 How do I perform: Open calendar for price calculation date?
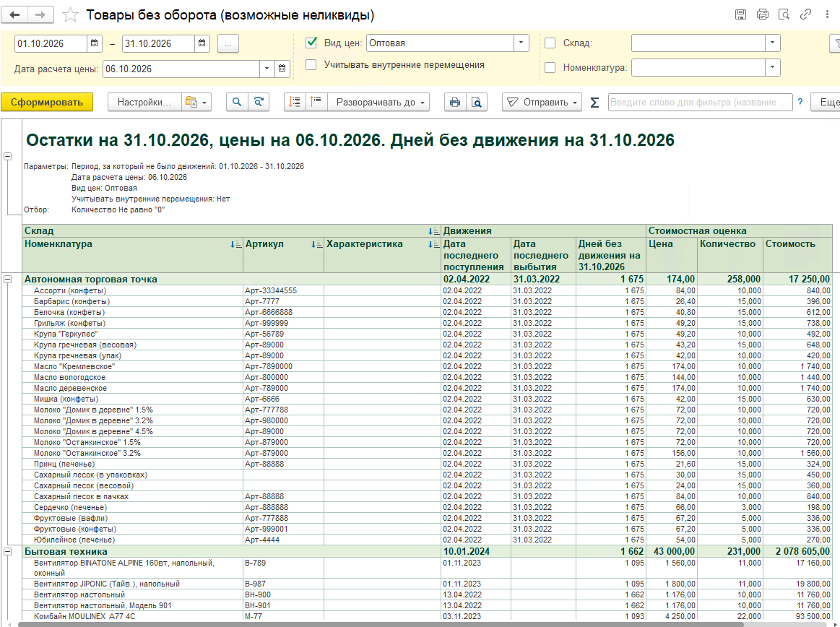(282, 69)
